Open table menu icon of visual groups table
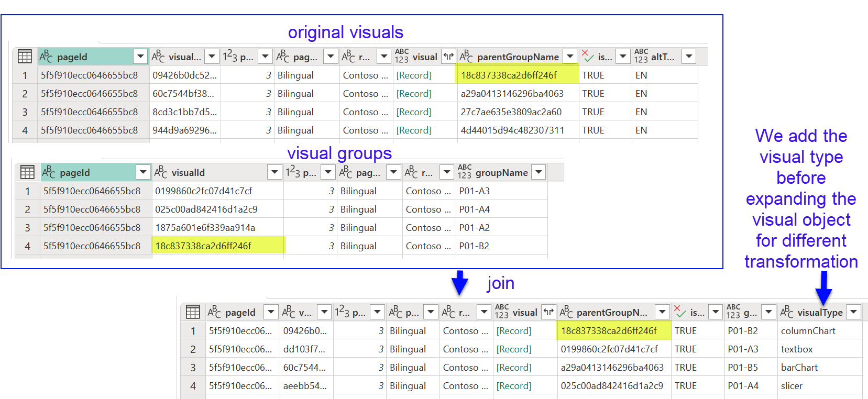This screenshot has width=868, height=399. pos(27,172)
